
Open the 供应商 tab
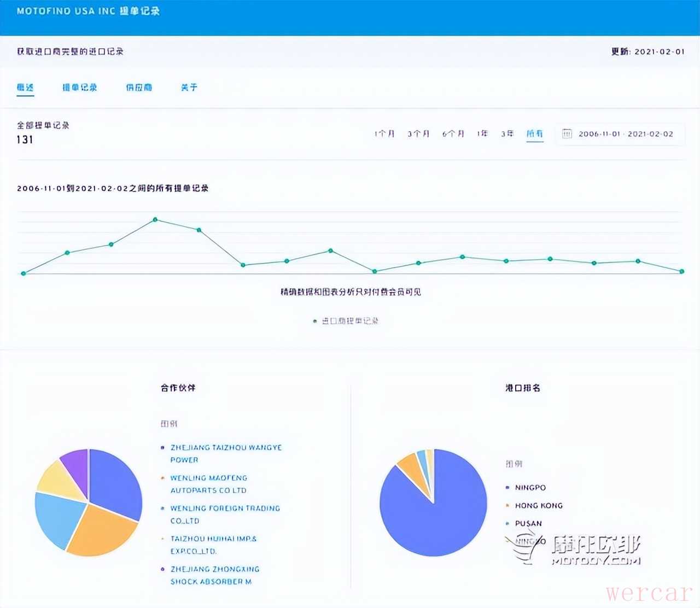(139, 87)
